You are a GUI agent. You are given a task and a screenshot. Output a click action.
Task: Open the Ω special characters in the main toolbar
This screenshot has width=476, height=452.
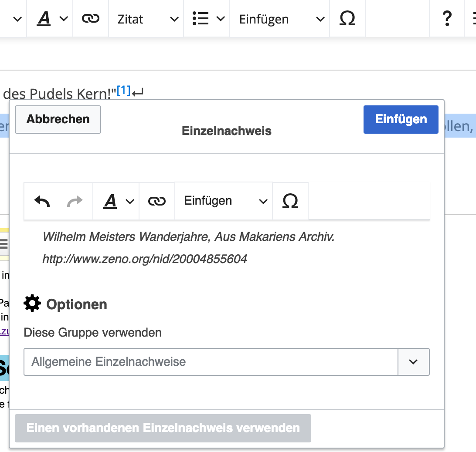click(x=347, y=19)
